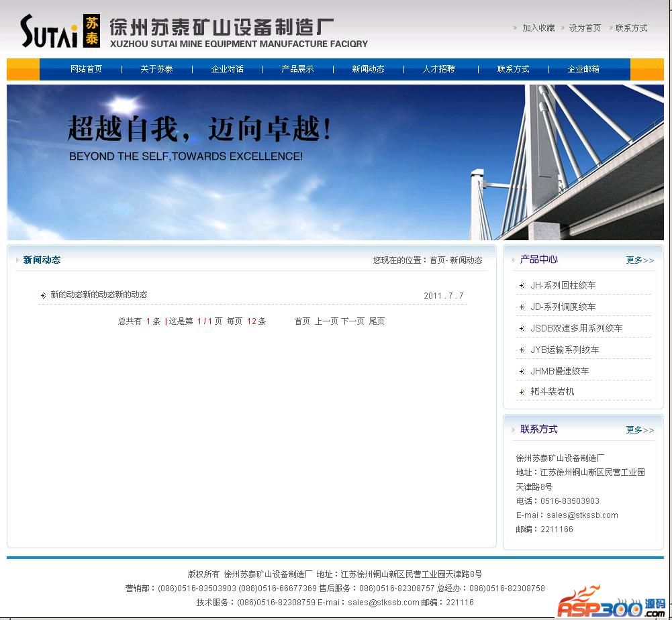The height and width of the screenshot is (620, 672).
Task: Open 新闻动态 navigation item
Action: pyautogui.click(x=368, y=69)
